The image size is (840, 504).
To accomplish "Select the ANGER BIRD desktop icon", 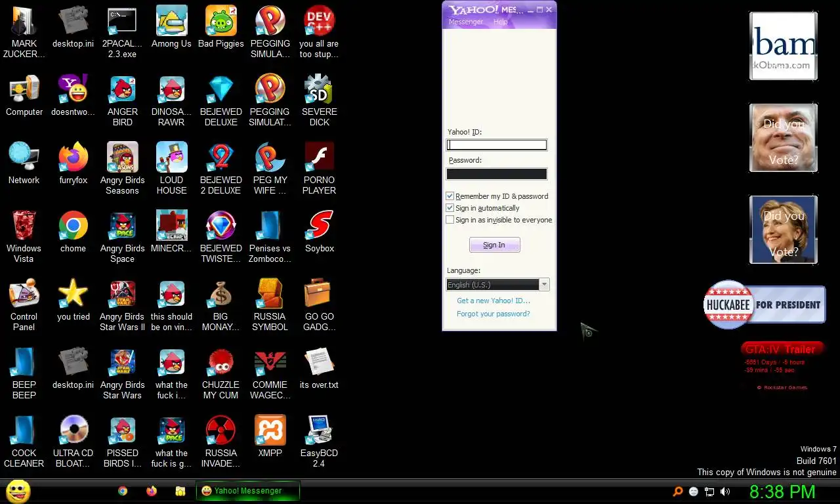I will pos(123,89).
